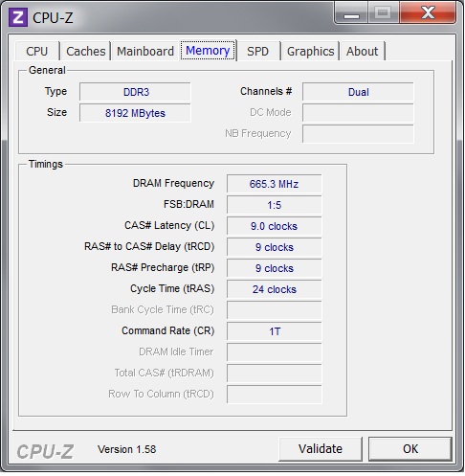Click the 1T Command Rate value
The width and height of the screenshot is (465, 476).
(x=275, y=331)
